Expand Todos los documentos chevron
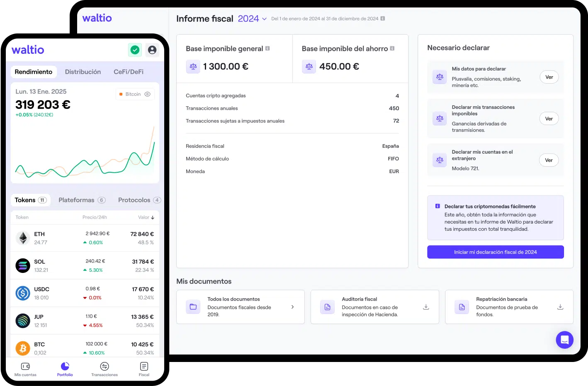 point(292,307)
